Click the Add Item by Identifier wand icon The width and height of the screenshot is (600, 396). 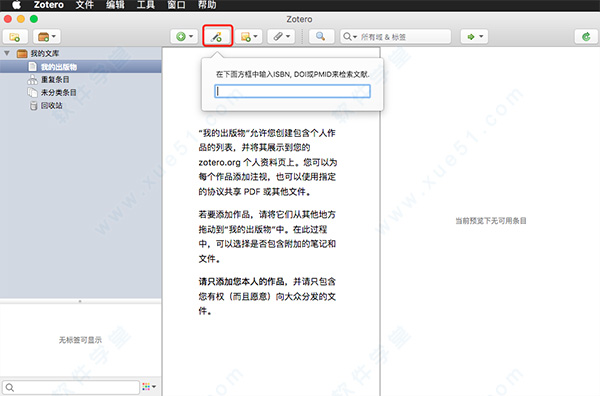(x=217, y=37)
